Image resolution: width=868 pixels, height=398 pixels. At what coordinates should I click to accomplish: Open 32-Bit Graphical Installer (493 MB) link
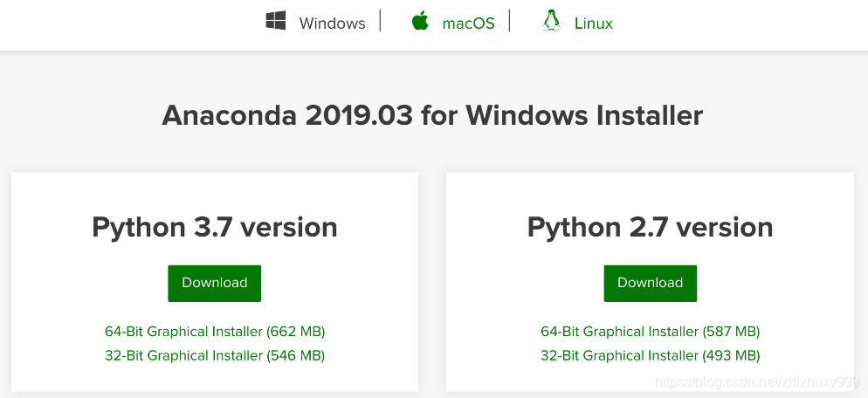(x=651, y=355)
